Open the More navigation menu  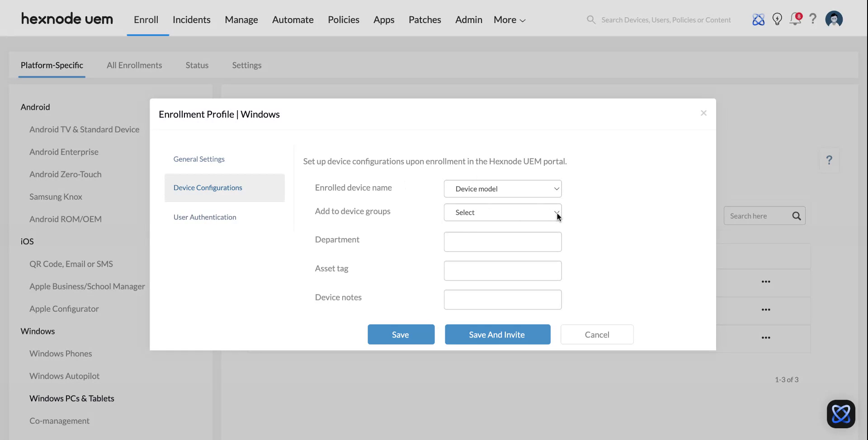tap(509, 19)
